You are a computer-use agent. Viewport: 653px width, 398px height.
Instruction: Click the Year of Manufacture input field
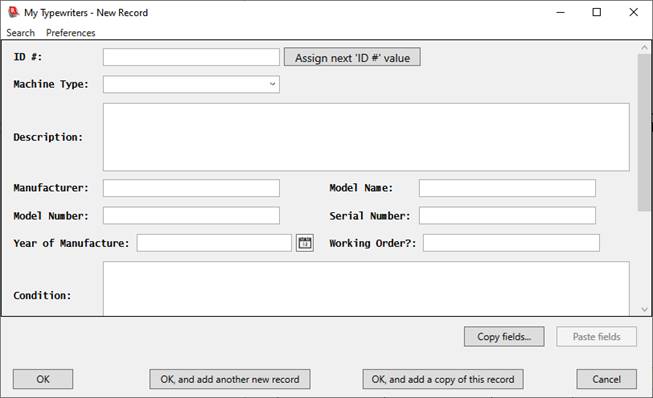tap(214, 243)
